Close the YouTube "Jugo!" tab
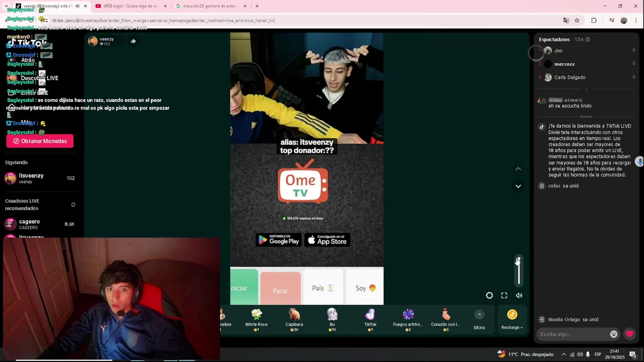 [x=165, y=6]
